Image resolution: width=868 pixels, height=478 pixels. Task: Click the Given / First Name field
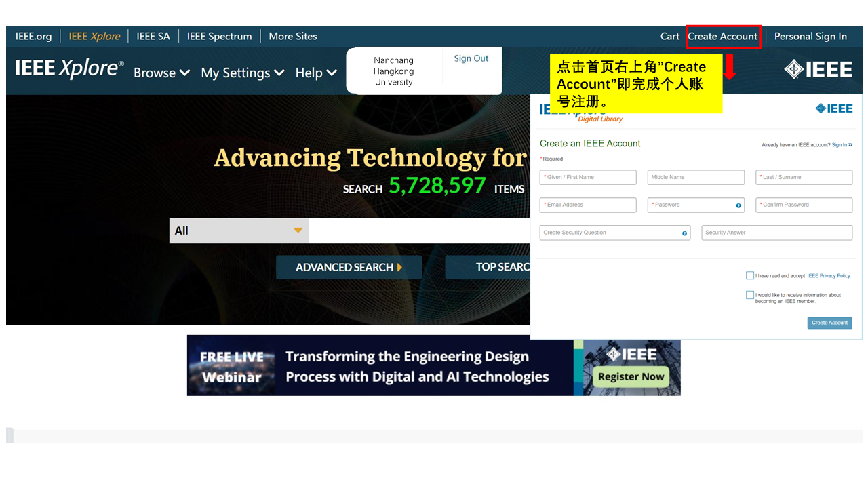pos(588,177)
